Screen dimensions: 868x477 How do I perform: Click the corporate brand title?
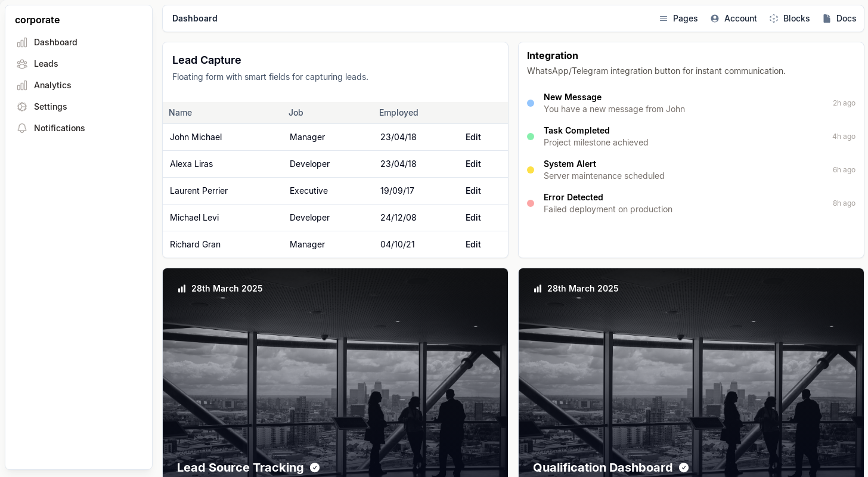click(x=37, y=20)
